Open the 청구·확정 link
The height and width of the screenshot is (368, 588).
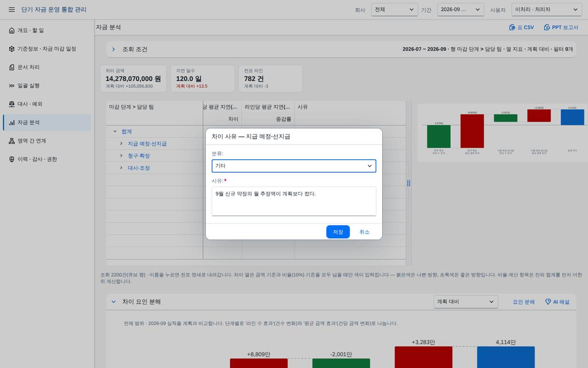(139, 156)
